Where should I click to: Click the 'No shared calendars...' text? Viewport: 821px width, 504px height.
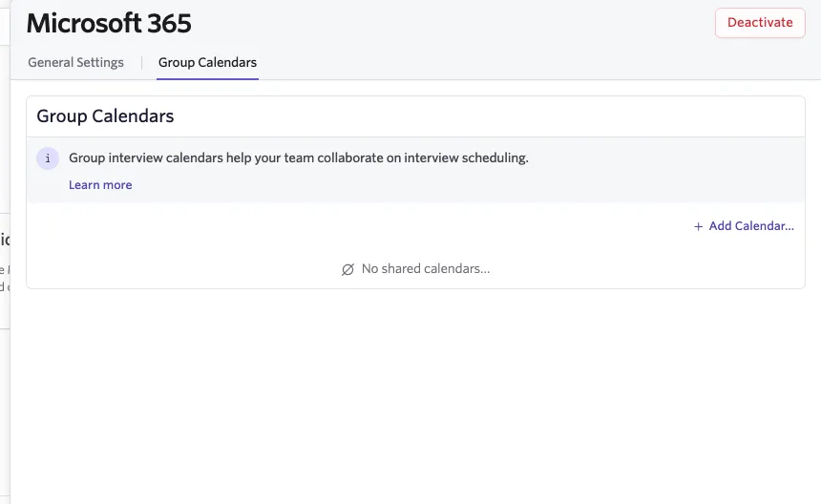pyautogui.click(x=426, y=268)
